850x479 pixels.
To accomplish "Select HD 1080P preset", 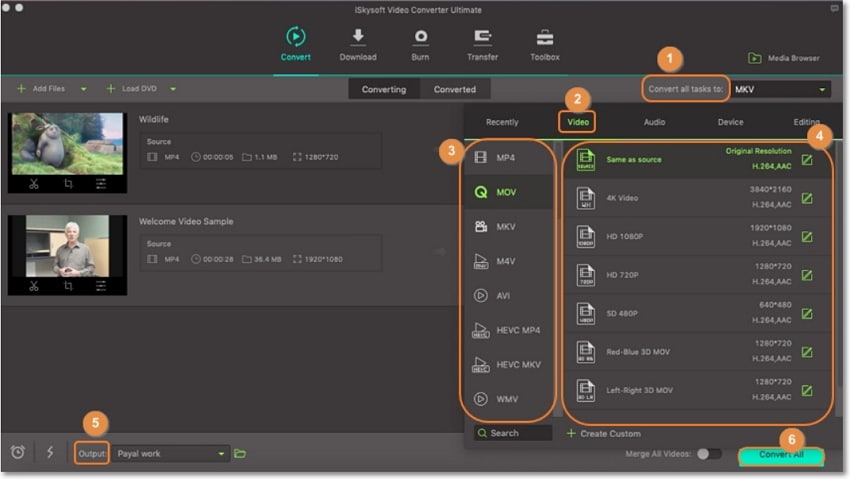I will [x=697, y=236].
